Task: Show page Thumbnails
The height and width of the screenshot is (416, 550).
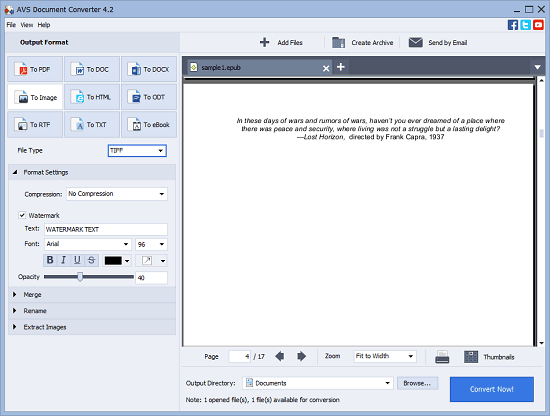Action: pyautogui.click(x=489, y=357)
